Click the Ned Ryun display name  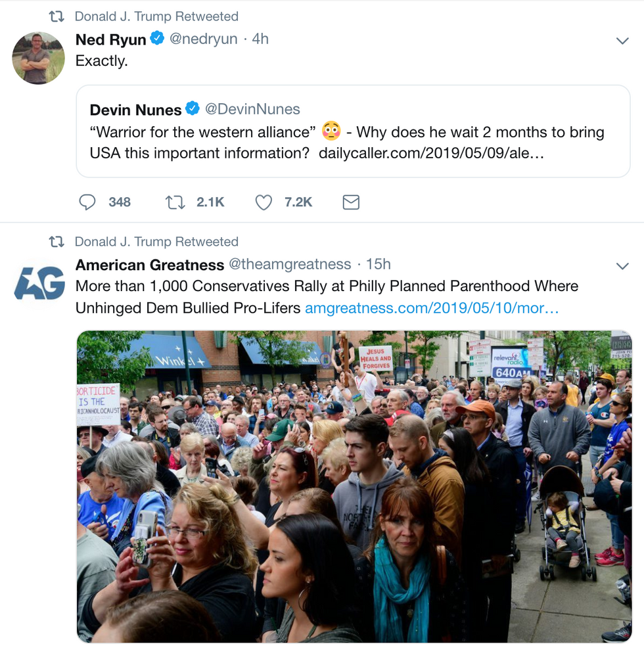(111, 39)
